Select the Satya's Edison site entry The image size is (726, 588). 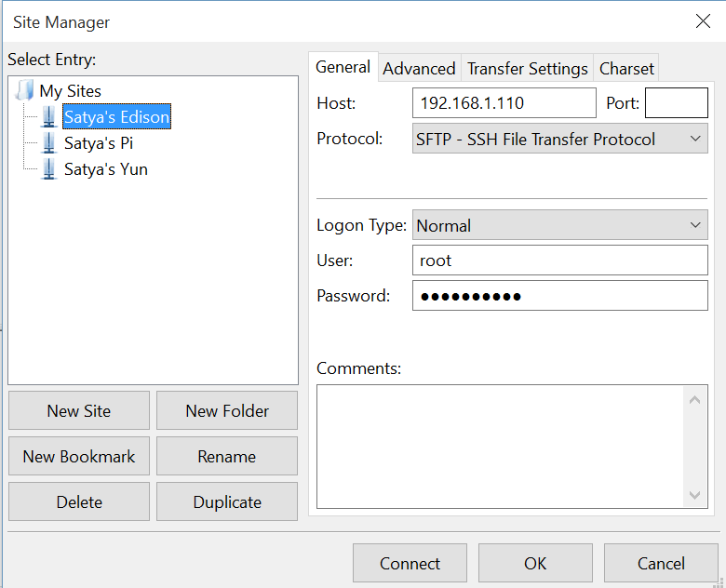pyautogui.click(x=116, y=116)
